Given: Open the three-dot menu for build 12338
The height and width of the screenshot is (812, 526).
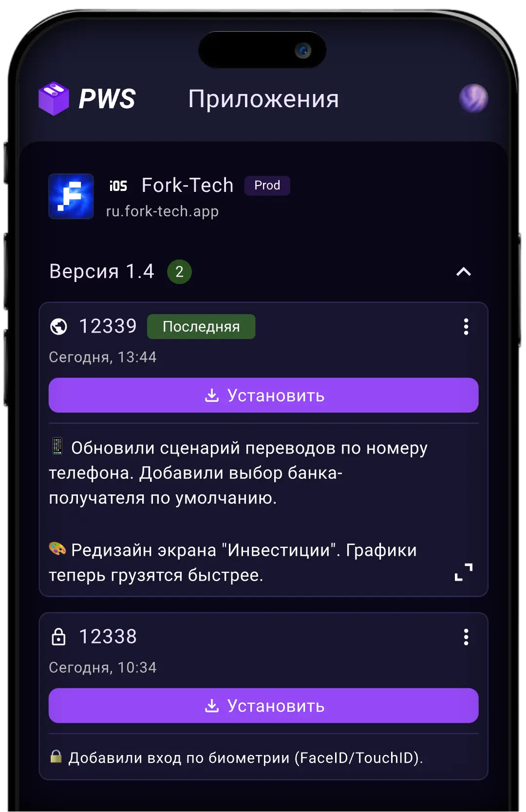Looking at the screenshot, I should tap(466, 637).
